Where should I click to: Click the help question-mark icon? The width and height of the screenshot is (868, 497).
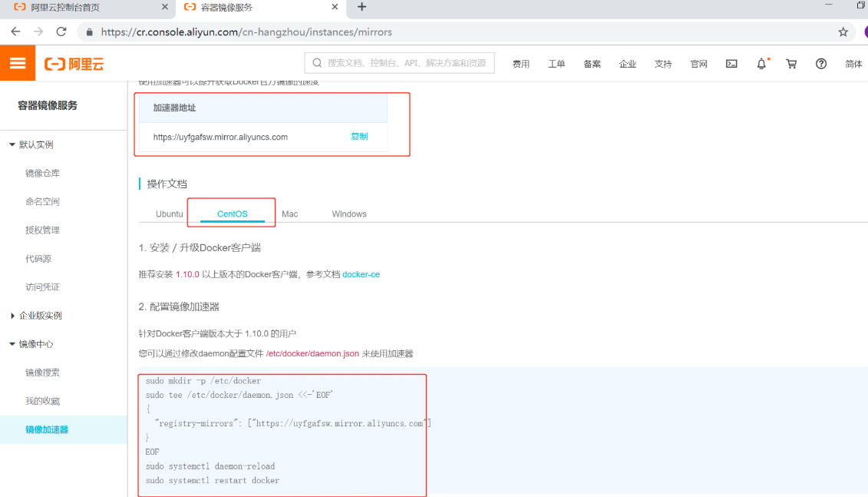pos(821,64)
